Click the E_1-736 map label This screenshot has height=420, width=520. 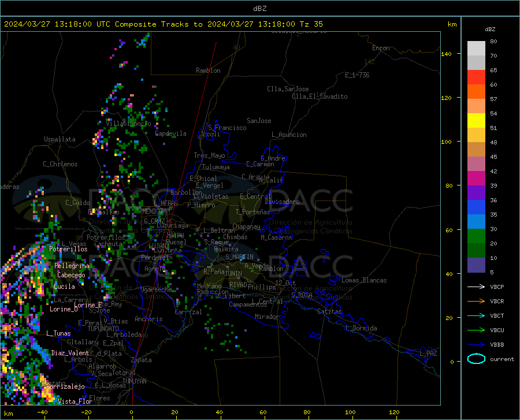(x=357, y=75)
